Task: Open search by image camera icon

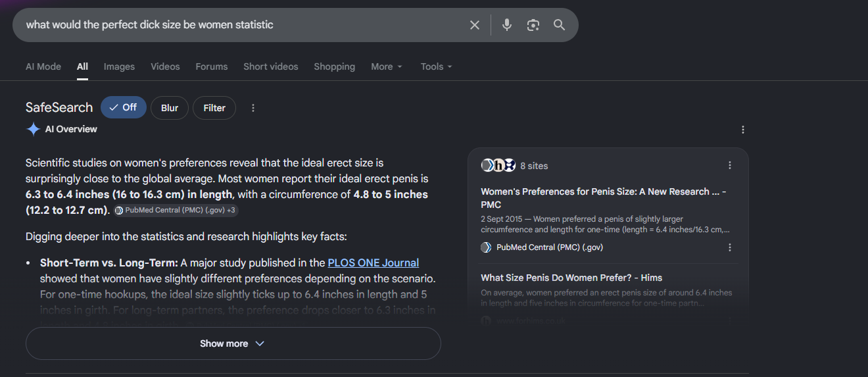Action: coord(533,25)
